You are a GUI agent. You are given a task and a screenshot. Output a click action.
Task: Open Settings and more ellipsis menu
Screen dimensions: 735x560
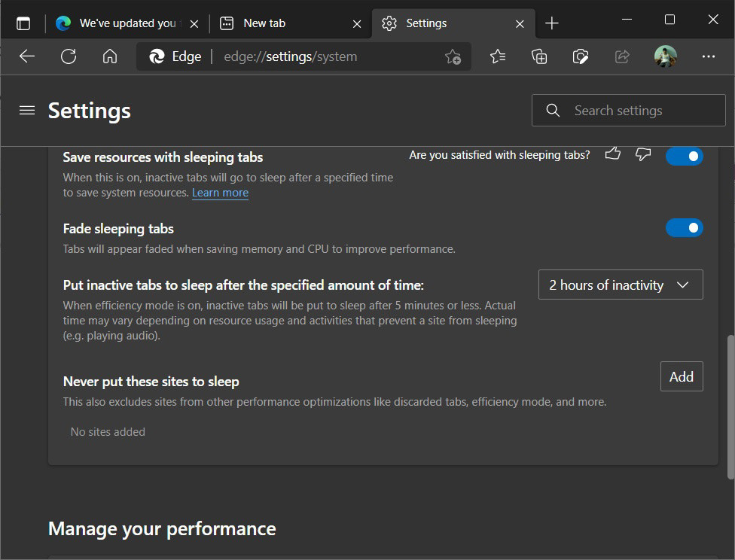tap(708, 56)
